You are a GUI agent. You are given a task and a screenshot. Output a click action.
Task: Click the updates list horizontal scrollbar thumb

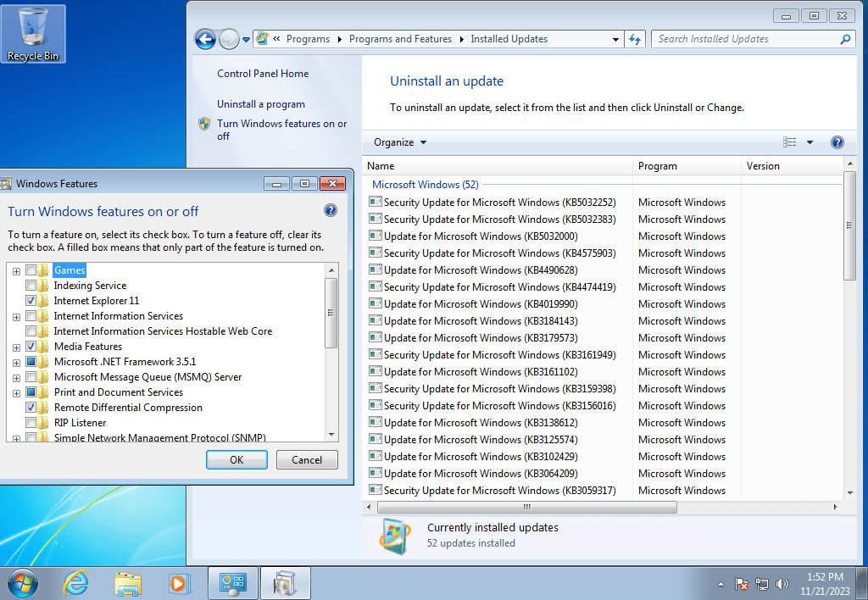pyautogui.click(x=527, y=507)
